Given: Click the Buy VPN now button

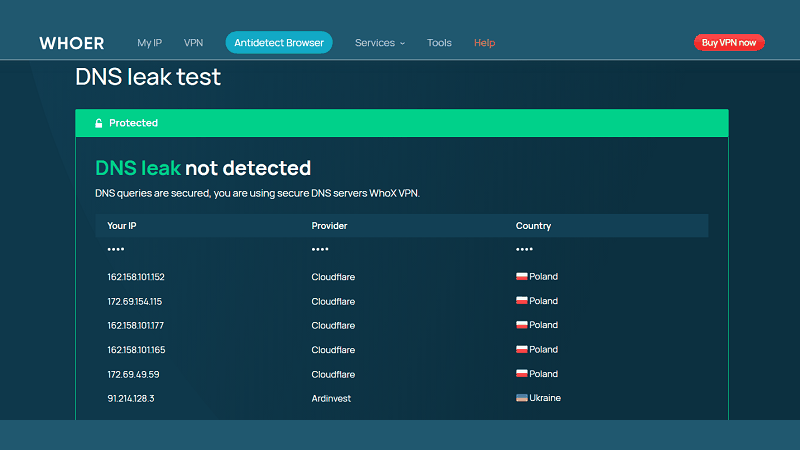Looking at the screenshot, I should (729, 43).
